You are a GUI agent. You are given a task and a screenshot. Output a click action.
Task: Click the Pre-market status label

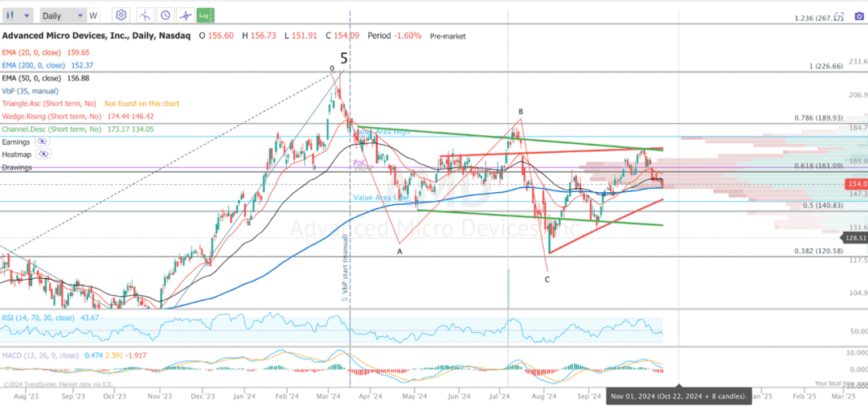click(x=448, y=36)
